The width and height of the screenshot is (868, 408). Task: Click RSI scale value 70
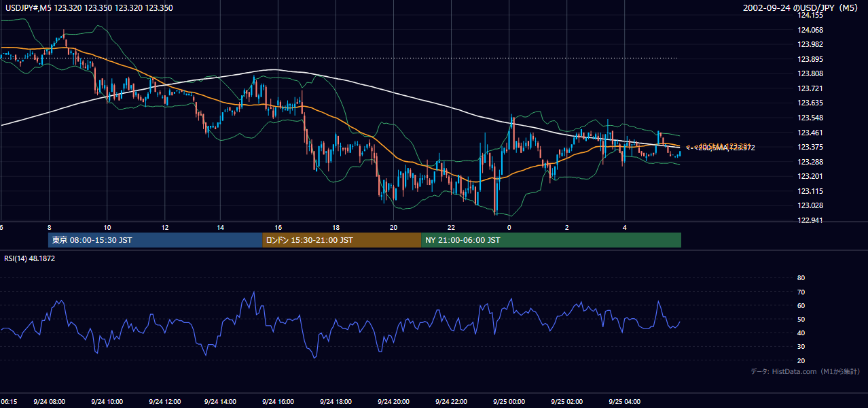pyautogui.click(x=801, y=292)
